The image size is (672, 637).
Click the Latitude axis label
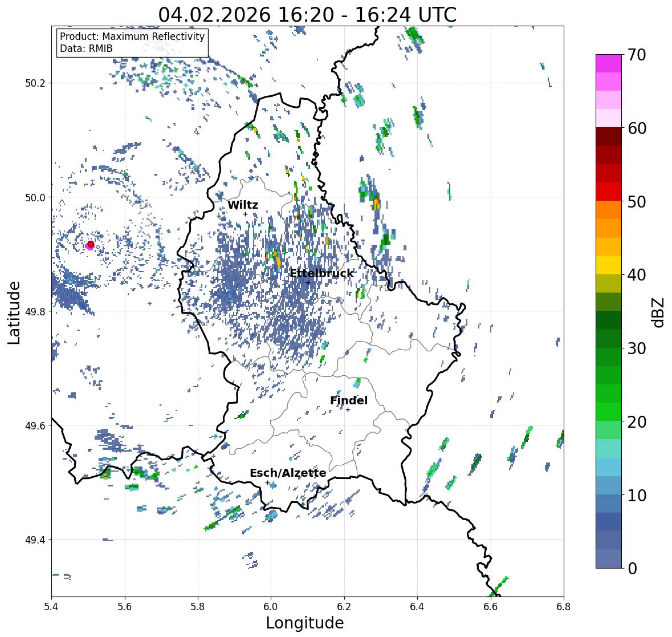coord(14,313)
